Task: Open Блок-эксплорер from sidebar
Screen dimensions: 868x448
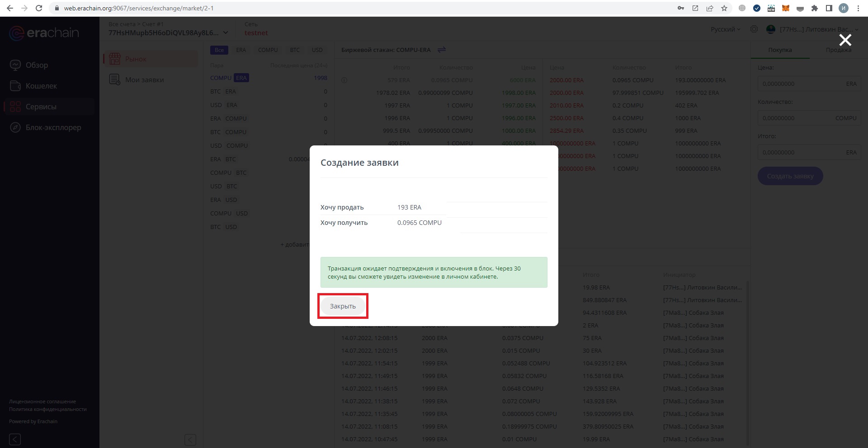Action: pyautogui.click(x=53, y=127)
